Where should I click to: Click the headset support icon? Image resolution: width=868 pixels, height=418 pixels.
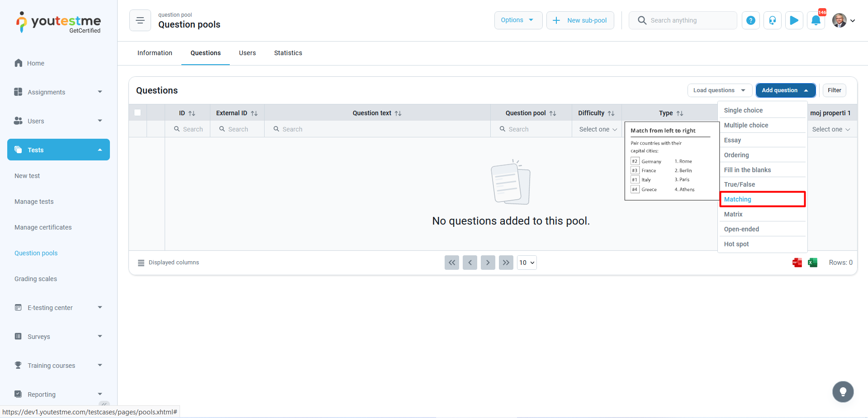coord(772,20)
